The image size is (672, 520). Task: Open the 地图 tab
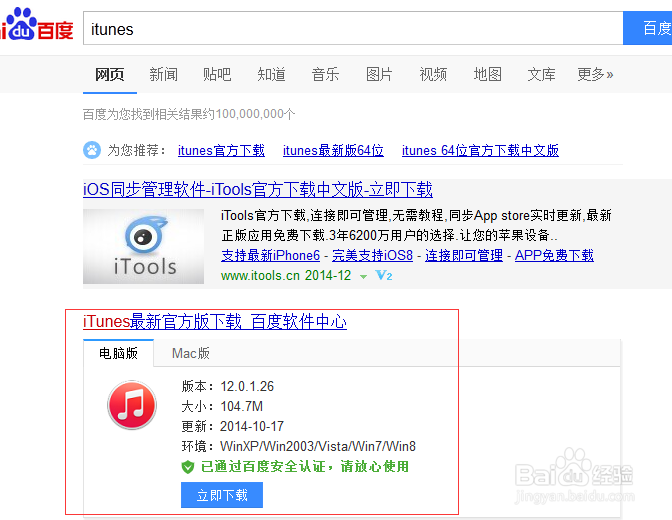[487, 75]
